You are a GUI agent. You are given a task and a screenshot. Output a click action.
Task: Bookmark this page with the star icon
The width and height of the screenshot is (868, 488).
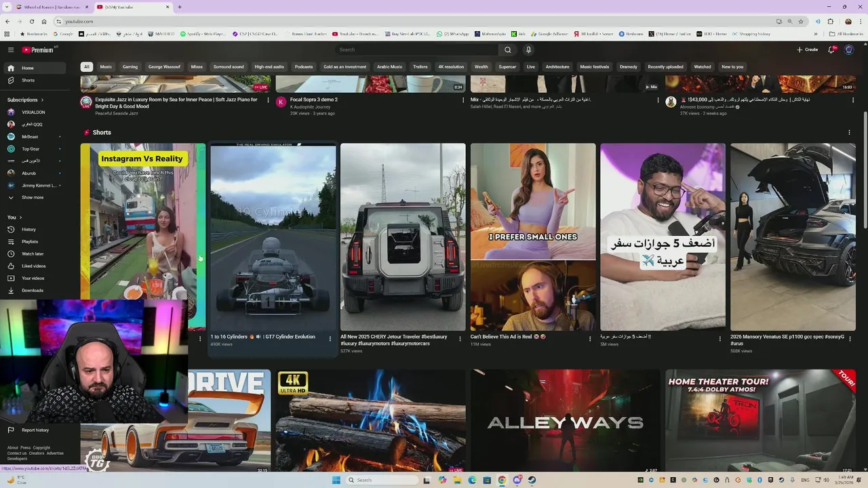click(x=801, y=21)
